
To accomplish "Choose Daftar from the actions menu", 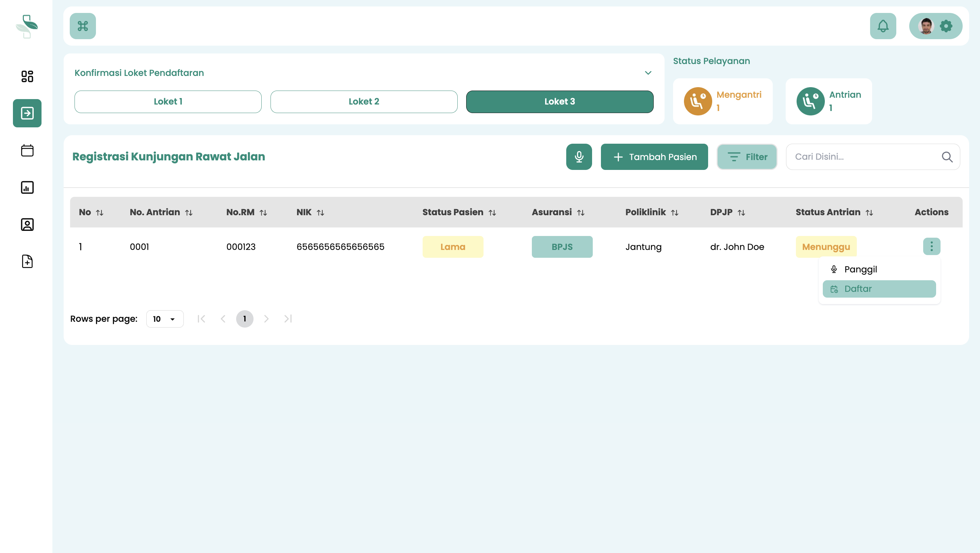I will click(879, 289).
